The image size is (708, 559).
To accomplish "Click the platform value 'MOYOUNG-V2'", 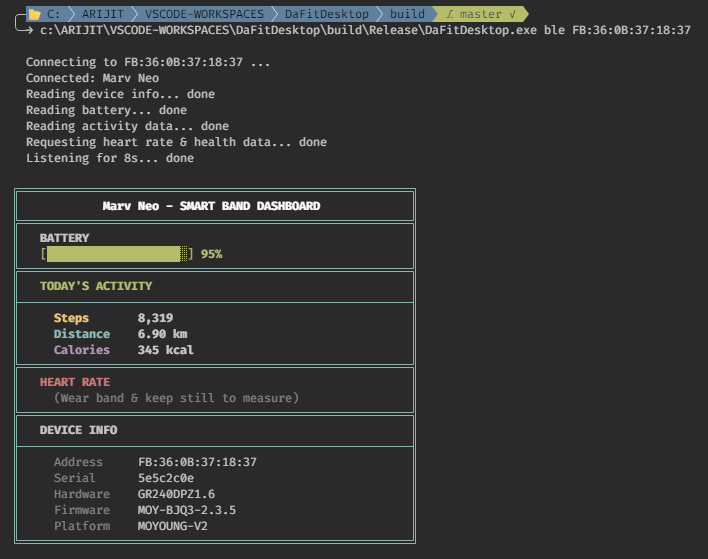I will tap(172, 526).
